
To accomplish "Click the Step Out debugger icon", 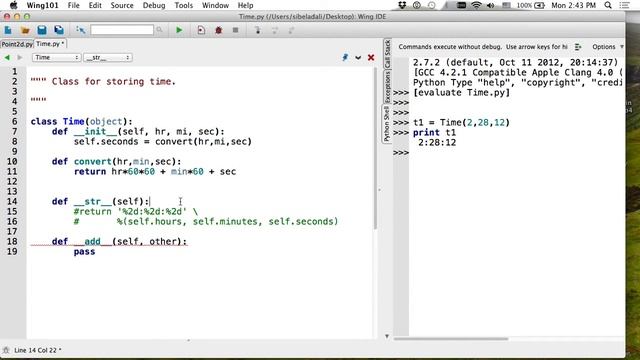I will [291, 30].
